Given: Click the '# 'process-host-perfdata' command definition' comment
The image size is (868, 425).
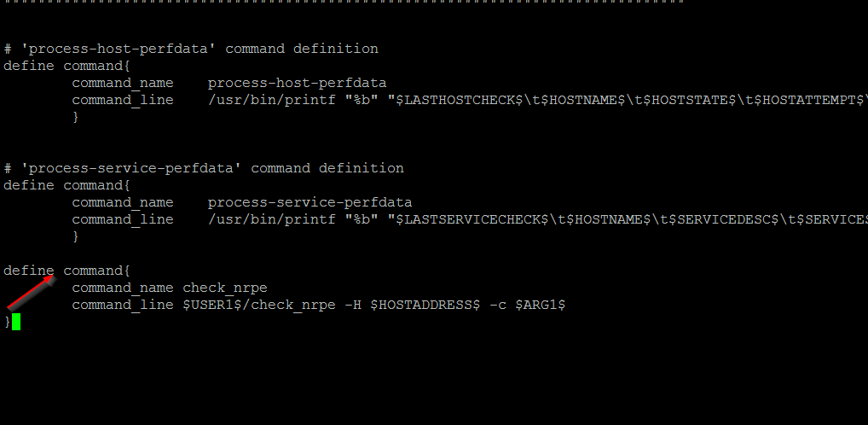Looking at the screenshot, I should click(x=191, y=49).
